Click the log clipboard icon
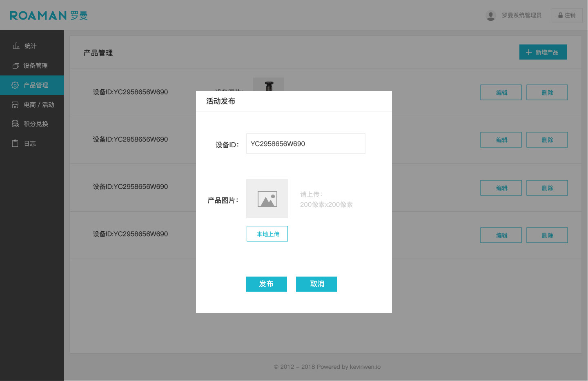The height and width of the screenshot is (381, 588). pos(15,144)
